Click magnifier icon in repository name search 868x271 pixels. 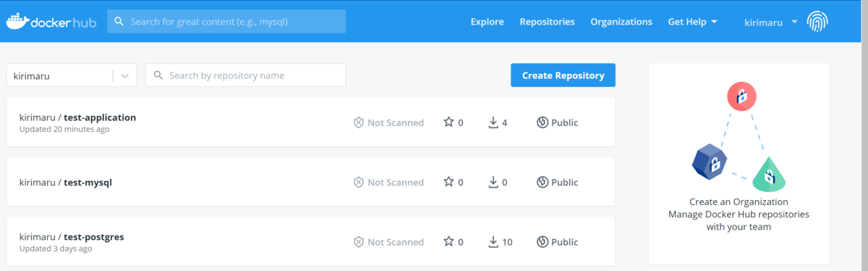click(158, 75)
